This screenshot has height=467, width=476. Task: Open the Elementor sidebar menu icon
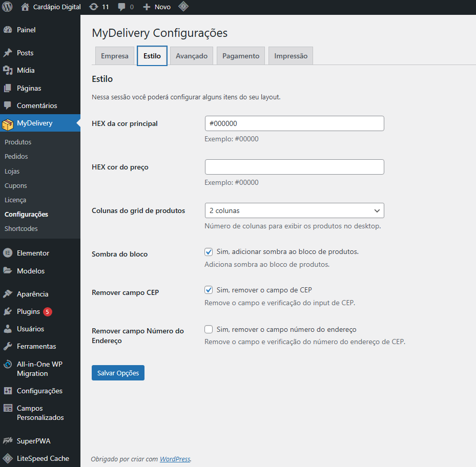8,253
